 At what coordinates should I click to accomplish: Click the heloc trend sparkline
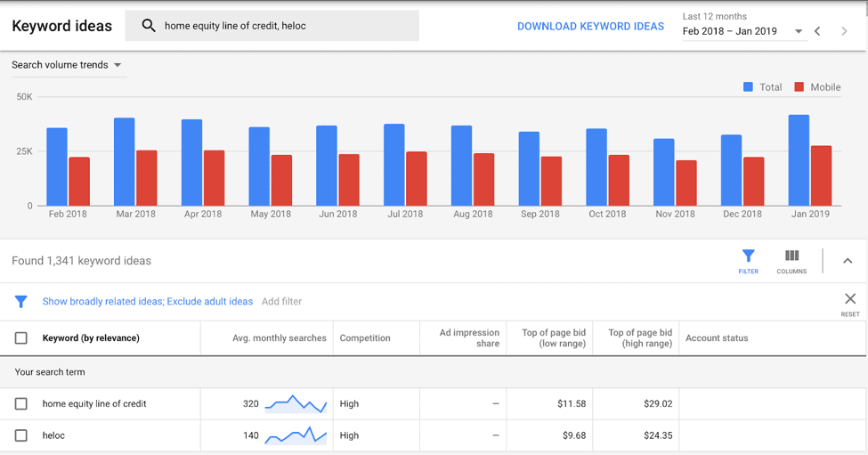point(296,435)
